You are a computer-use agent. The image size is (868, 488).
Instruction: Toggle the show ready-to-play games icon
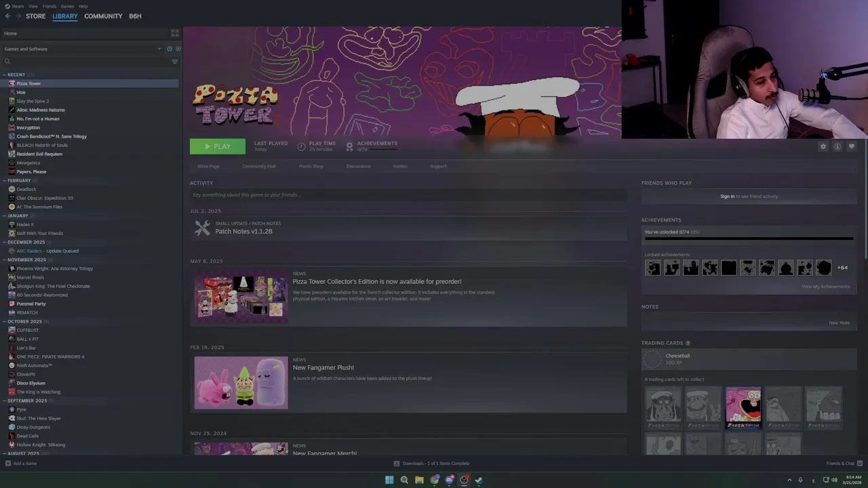(178, 49)
